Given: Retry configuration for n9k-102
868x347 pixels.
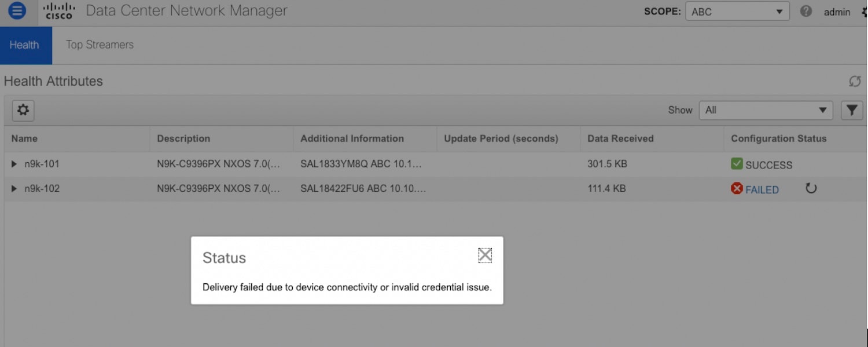Looking at the screenshot, I should [811, 188].
